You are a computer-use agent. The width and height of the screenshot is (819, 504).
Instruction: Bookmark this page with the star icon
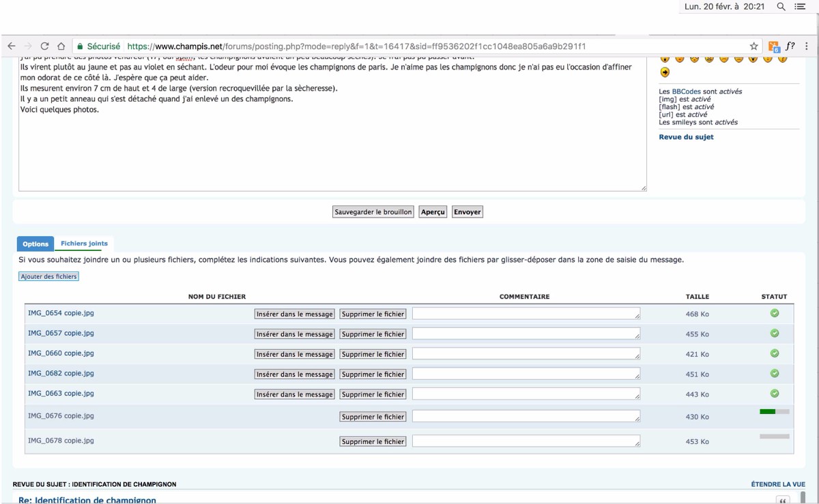(753, 46)
